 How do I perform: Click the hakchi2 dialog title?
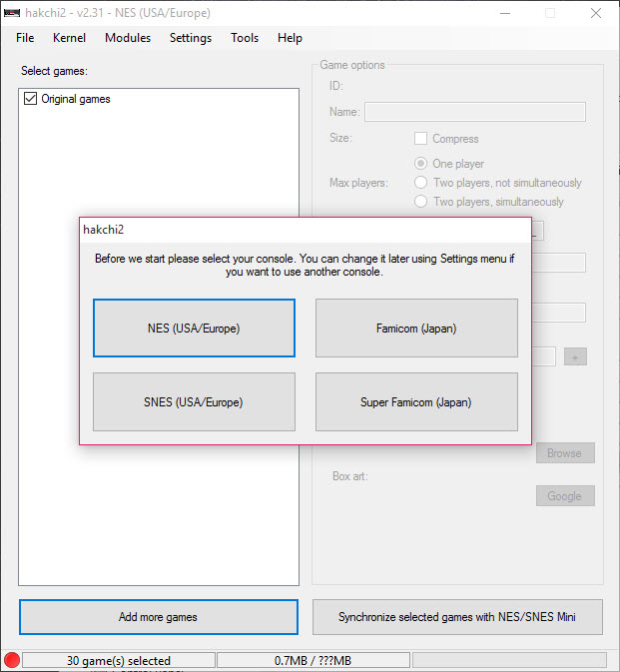(x=103, y=230)
